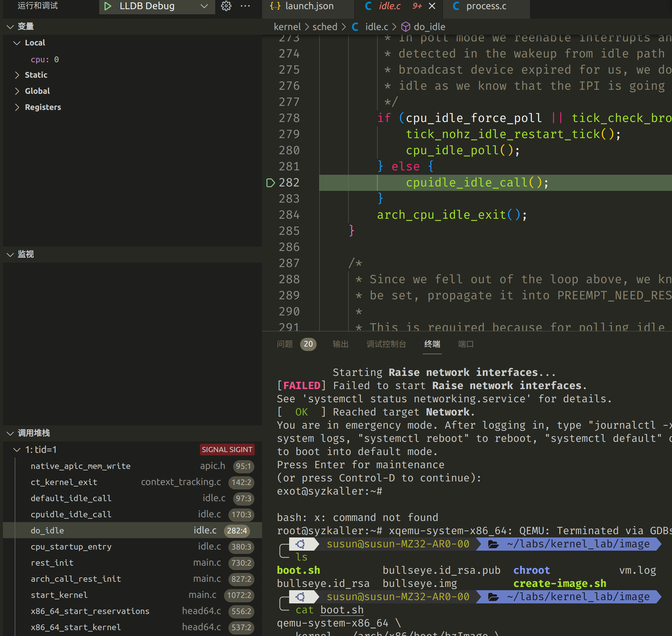Click the boot.sh link in terminal
This screenshot has width=672, height=636.
[x=342, y=610]
